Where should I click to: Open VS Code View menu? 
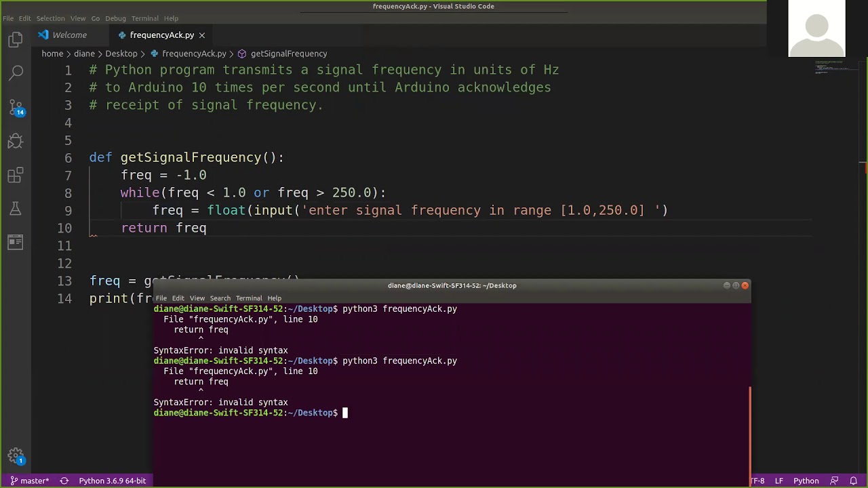(78, 18)
